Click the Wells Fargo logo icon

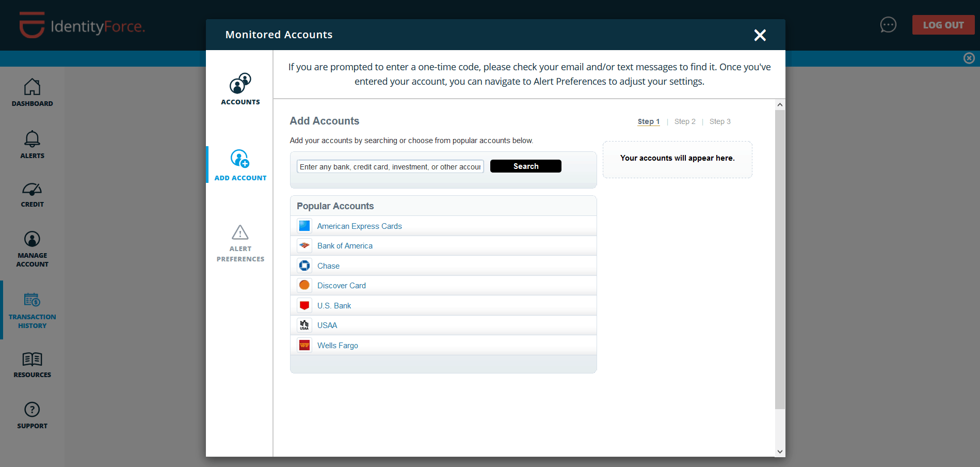(x=304, y=345)
